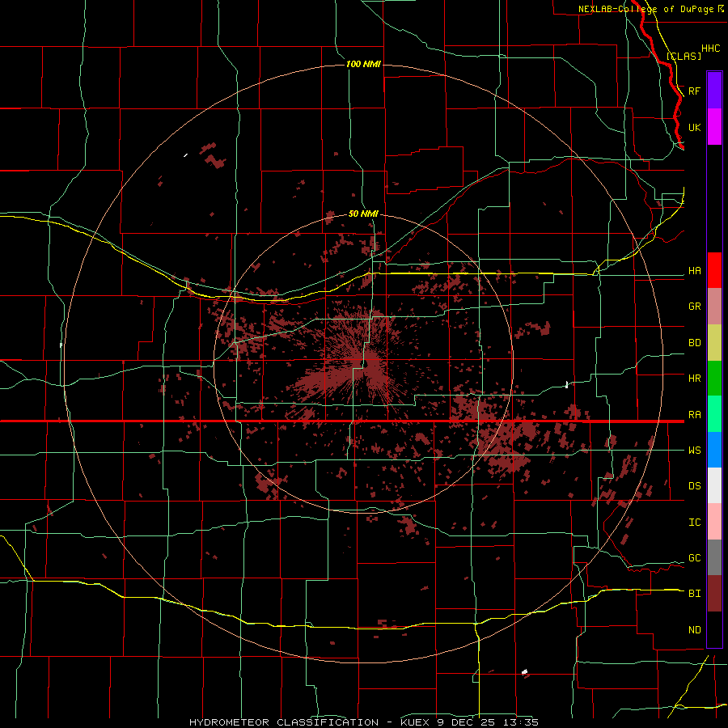Choose the gray GC legend swatch

(x=714, y=557)
